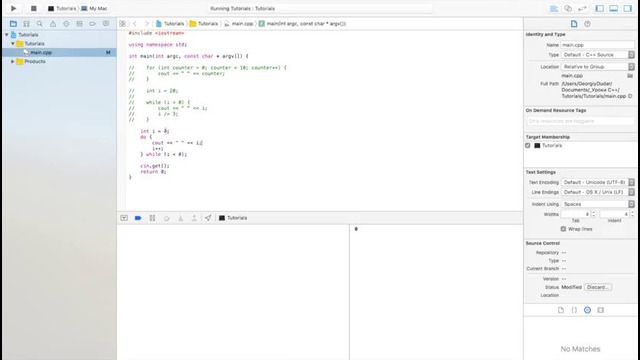The height and width of the screenshot is (360, 640).
Task: Choose the My Mac run destination
Action: 94,8
